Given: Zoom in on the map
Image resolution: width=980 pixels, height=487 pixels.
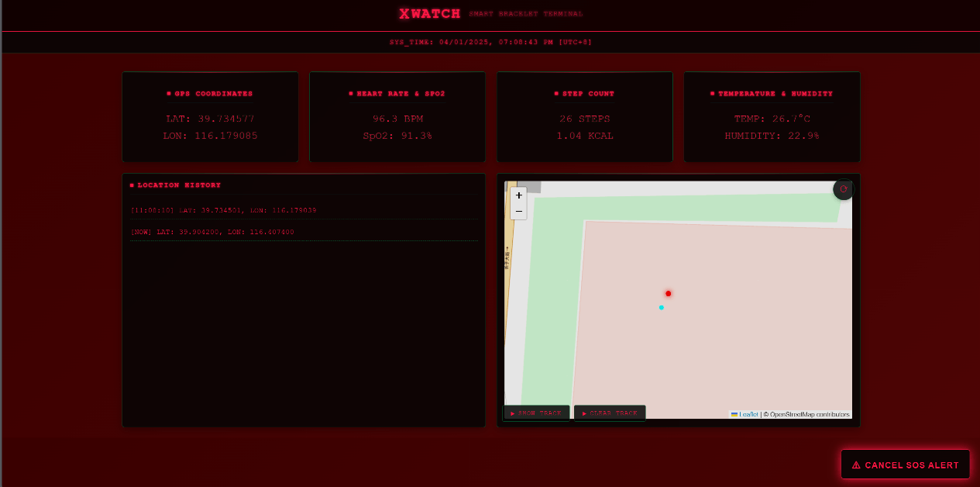Looking at the screenshot, I should coord(518,195).
